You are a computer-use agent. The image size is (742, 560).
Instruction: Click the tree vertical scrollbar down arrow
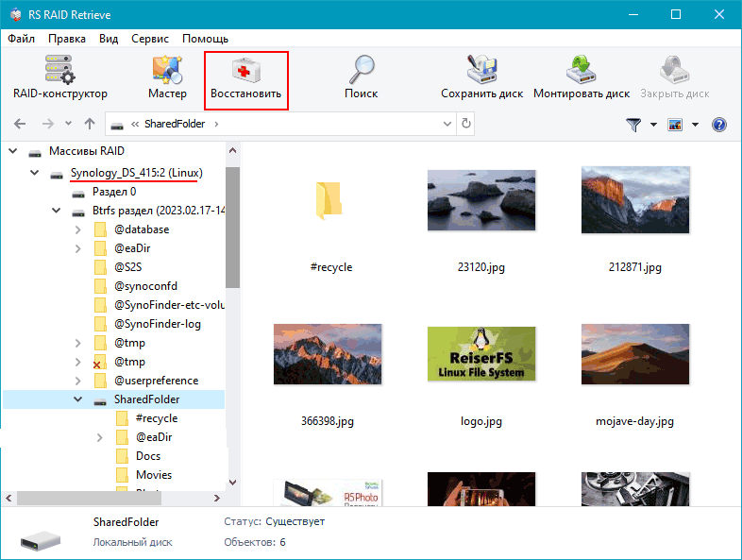click(x=232, y=482)
